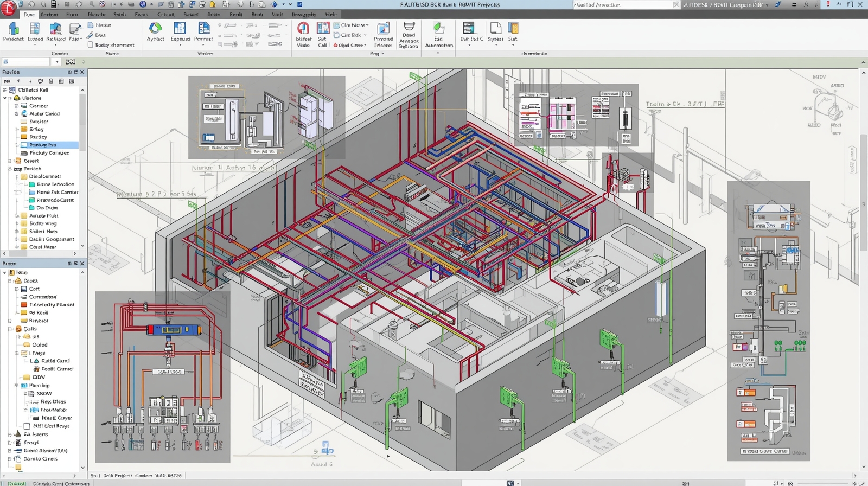Viewport: 868px width, 486px height.
Task: Click the Hlesien small ribbon icon
Action: point(91,25)
